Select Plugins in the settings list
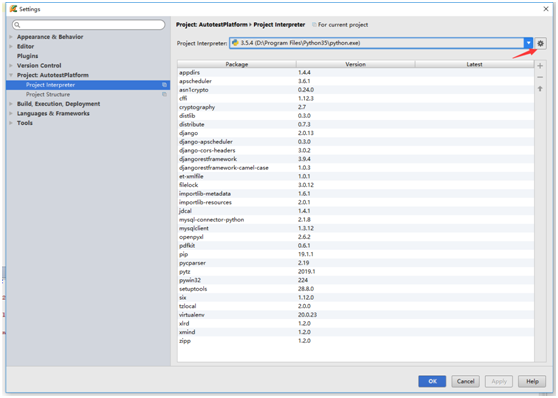The height and width of the screenshot is (398, 558). point(27,56)
